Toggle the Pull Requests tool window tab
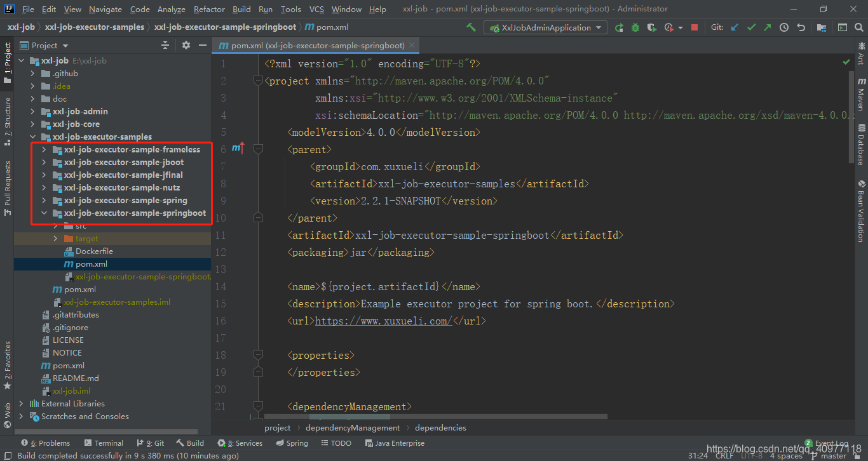 pos(7,187)
